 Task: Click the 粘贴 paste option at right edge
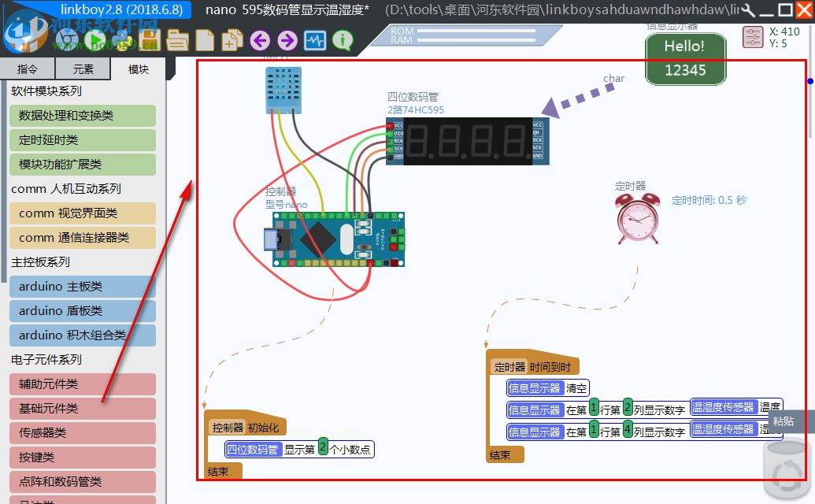(784, 421)
